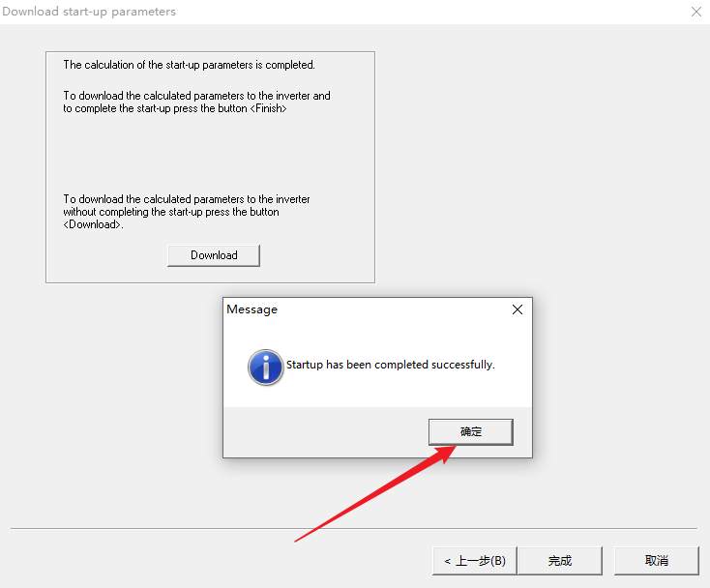Click the 'Startup has been completed successfully' text
710x588 pixels.
(390, 366)
